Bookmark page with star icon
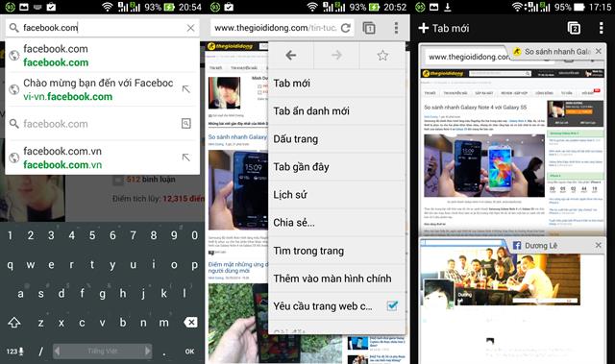 tap(382, 56)
